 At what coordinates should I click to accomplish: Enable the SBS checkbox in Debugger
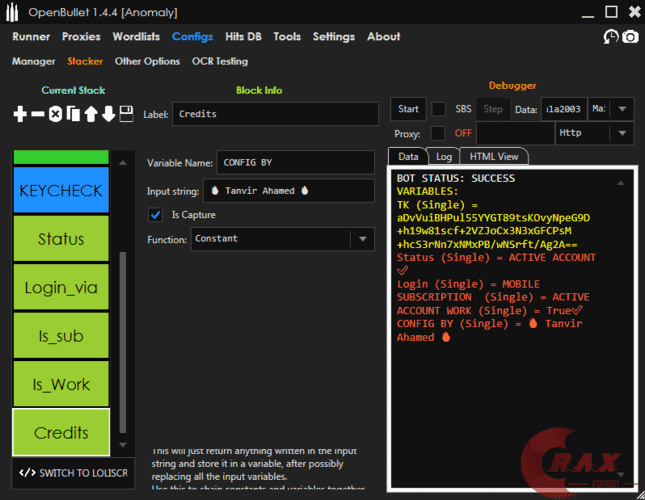pos(438,108)
